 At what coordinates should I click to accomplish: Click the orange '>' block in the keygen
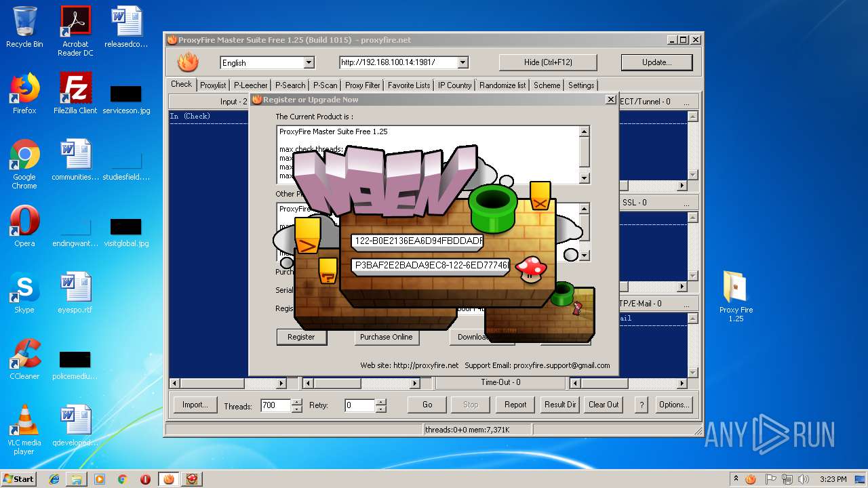pos(308,236)
